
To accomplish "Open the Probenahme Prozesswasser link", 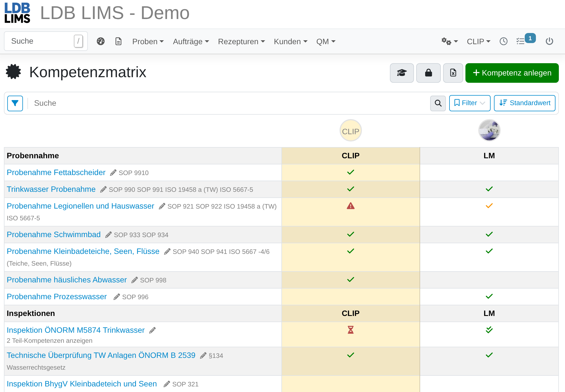I will tap(57, 297).
